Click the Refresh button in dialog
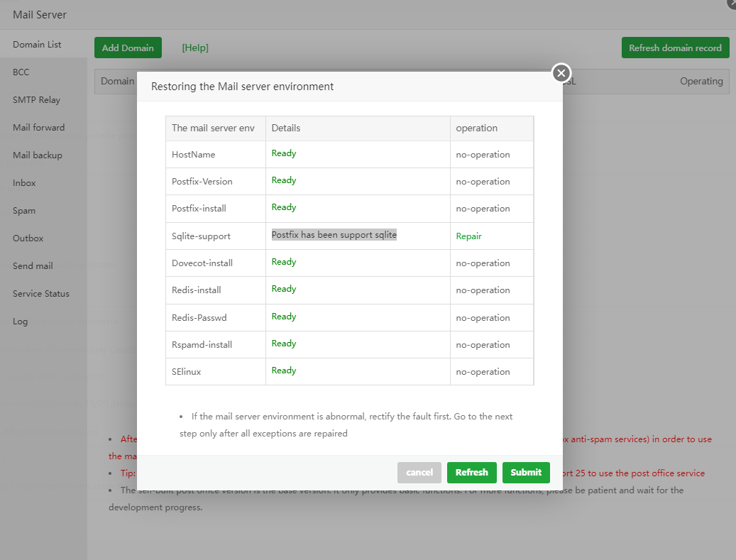The width and height of the screenshot is (736, 560). tap(471, 473)
